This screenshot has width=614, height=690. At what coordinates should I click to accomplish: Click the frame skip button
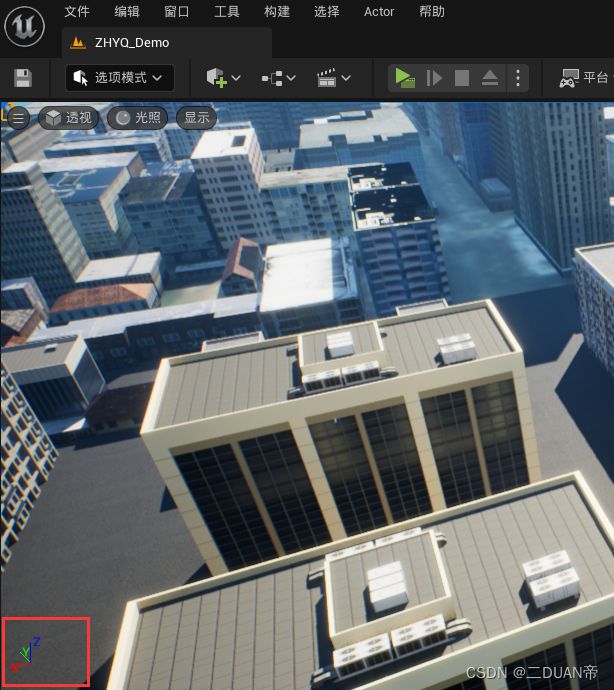(434, 78)
